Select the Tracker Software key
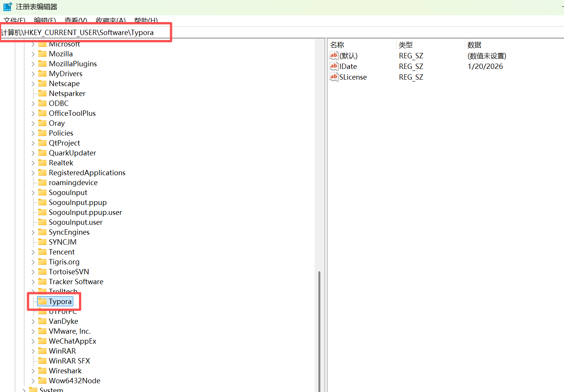 coord(76,282)
